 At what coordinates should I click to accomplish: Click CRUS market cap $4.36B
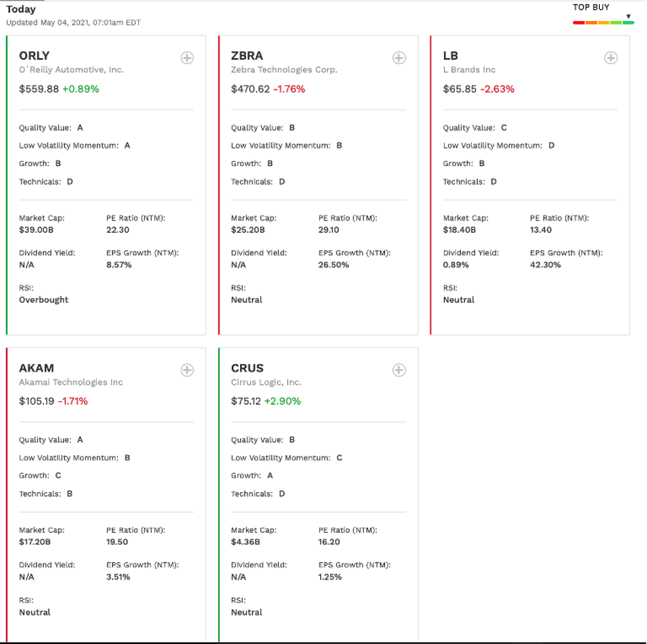245,542
